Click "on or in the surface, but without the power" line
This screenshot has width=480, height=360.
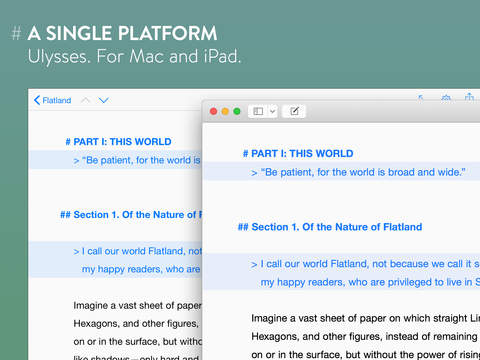coord(366,355)
